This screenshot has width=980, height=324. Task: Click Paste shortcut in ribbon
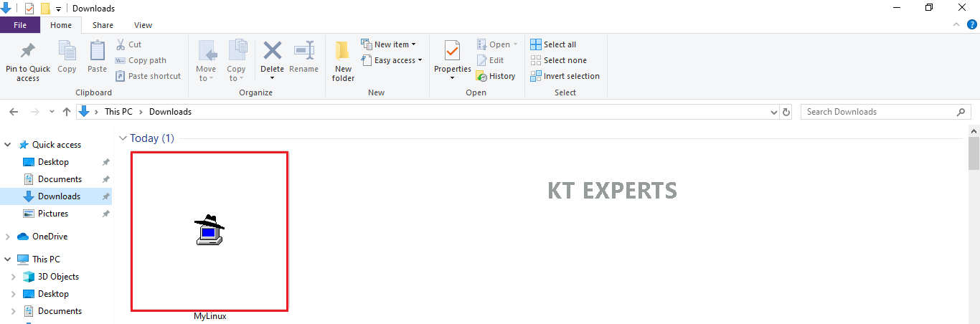pos(148,76)
